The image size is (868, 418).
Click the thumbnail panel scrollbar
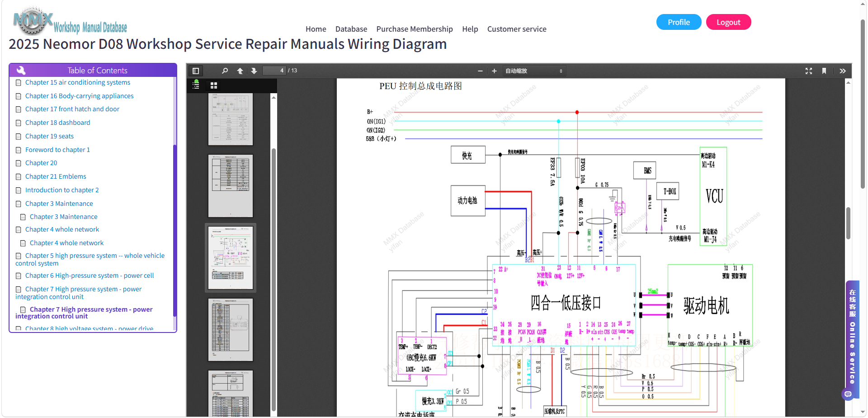(x=274, y=280)
